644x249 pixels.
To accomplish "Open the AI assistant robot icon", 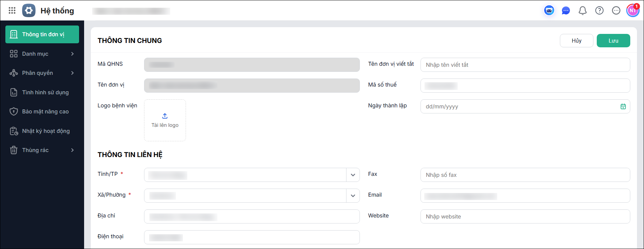I will click(549, 11).
